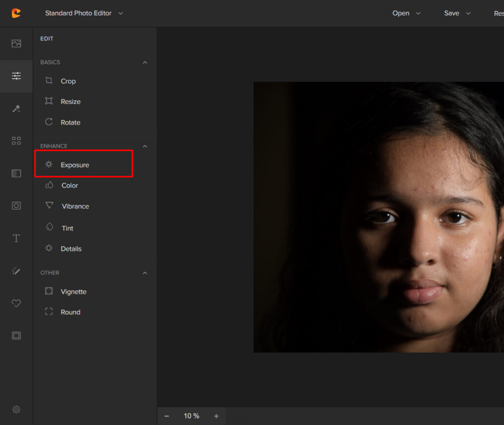The height and width of the screenshot is (425, 504).
Task: Click the Vibrance triangle icon
Action: (50, 205)
